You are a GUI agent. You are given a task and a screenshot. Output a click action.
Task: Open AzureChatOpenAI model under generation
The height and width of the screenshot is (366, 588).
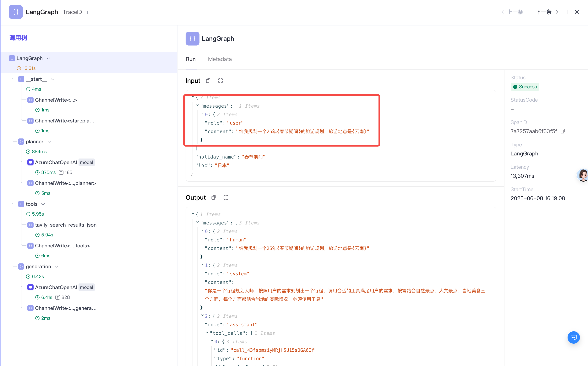click(56, 287)
